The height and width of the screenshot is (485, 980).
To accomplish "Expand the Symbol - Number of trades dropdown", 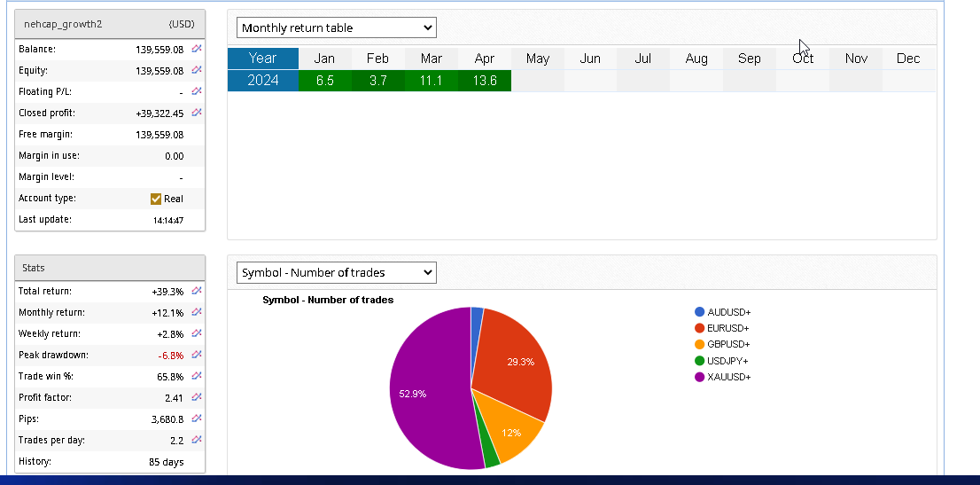I will point(337,273).
